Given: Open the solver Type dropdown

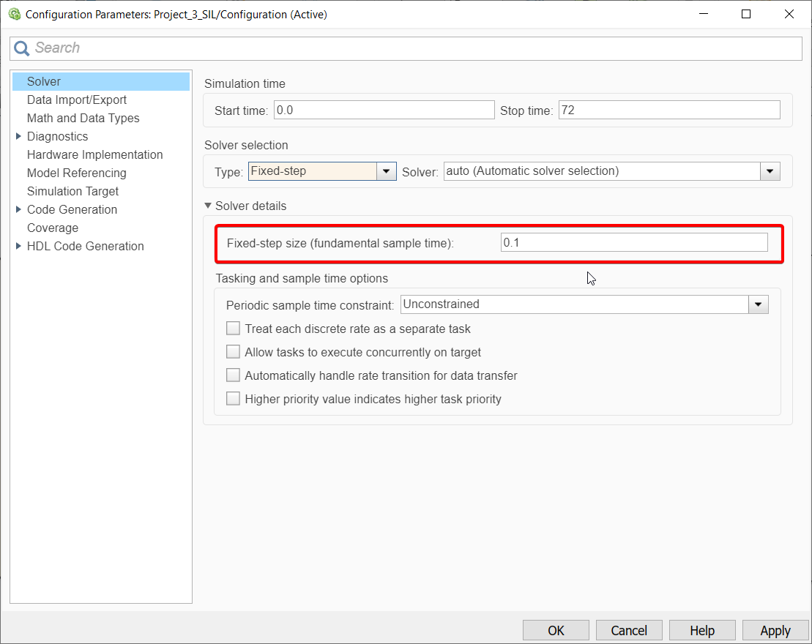Looking at the screenshot, I should coord(386,171).
